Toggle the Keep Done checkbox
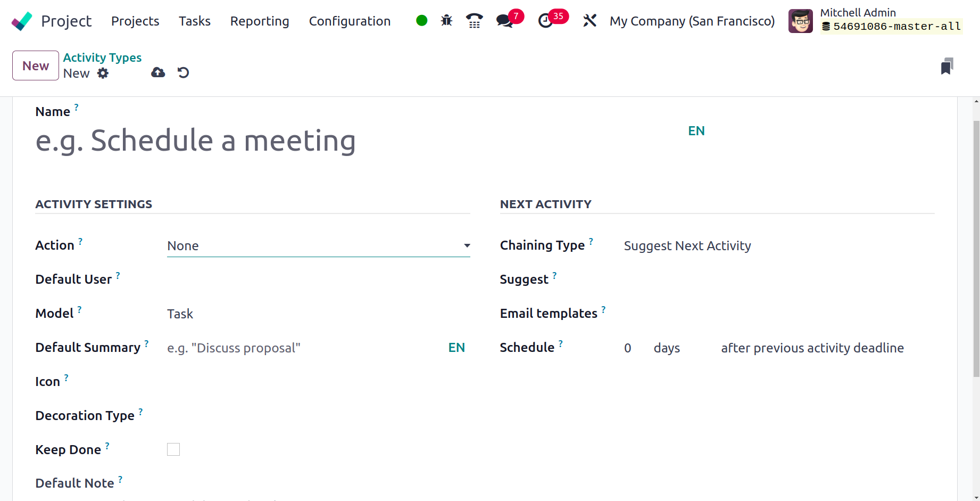Viewport: 980px width, 501px height. [x=173, y=449]
